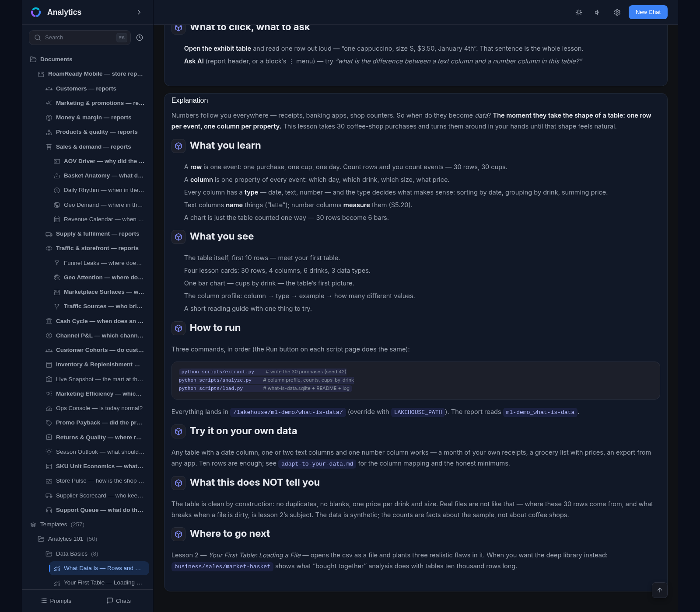Screen dimensions: 700x612
Task: Click the Cash Cycle bank icon
Action: click(49, 321)
